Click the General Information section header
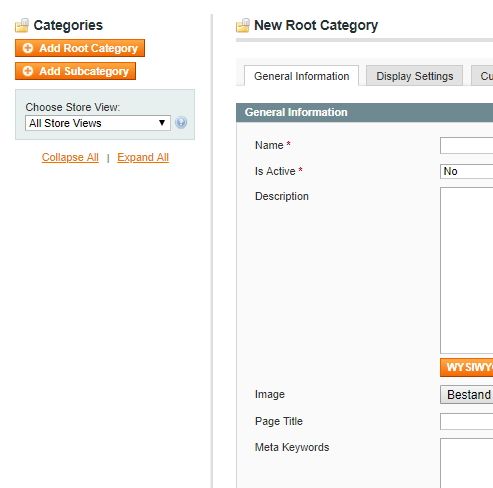 click(364, 112)
